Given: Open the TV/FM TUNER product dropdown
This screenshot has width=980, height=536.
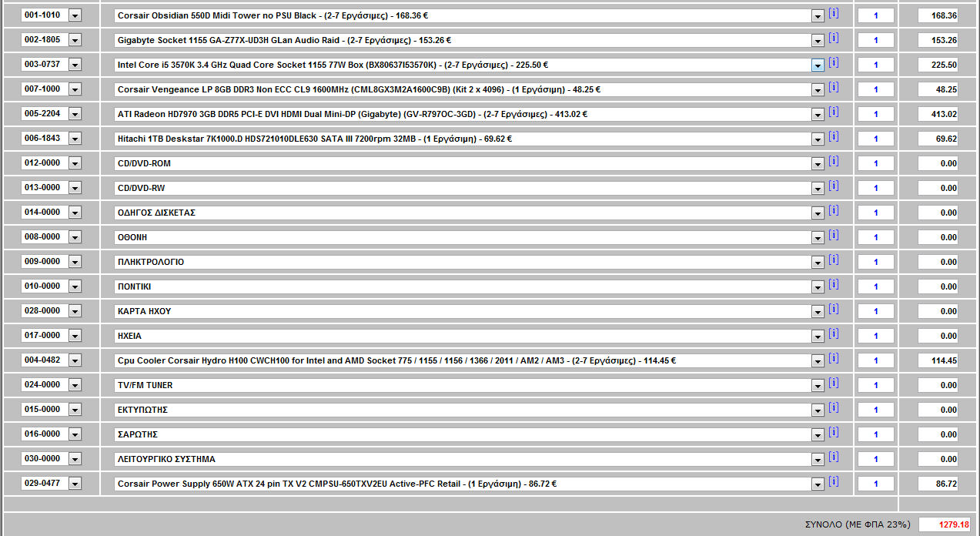Looking at the screenshot, I should [818, 386].
